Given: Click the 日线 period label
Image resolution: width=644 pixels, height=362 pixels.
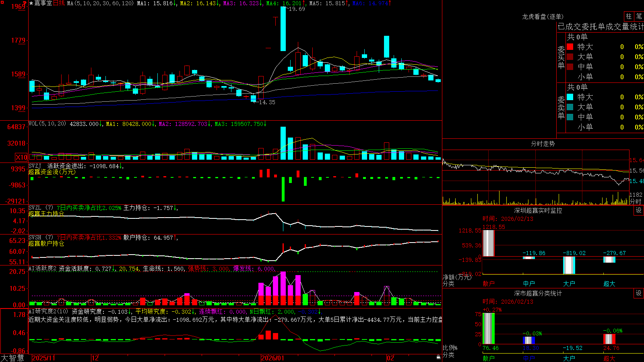Looking at the screenshot, I should point(59,3).
